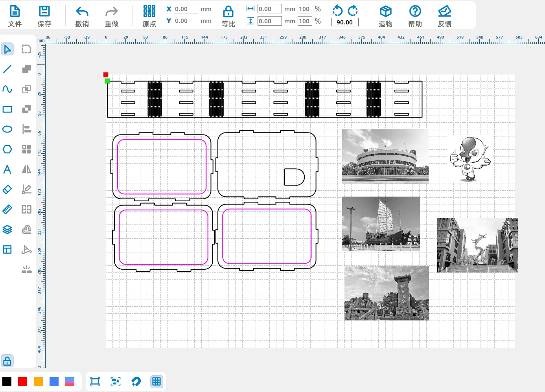Choose the curve drawing tool

[7, 89]
